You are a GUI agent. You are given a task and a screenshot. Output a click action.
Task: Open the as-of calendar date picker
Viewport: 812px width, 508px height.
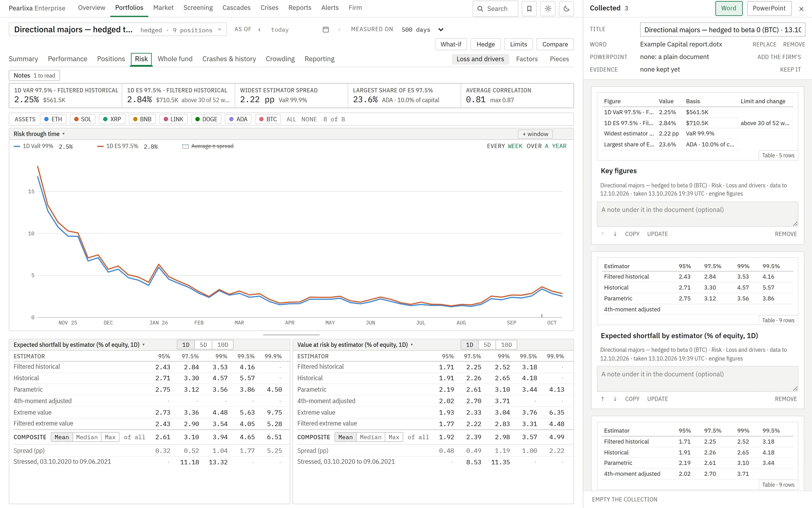(x=326, y=29)
